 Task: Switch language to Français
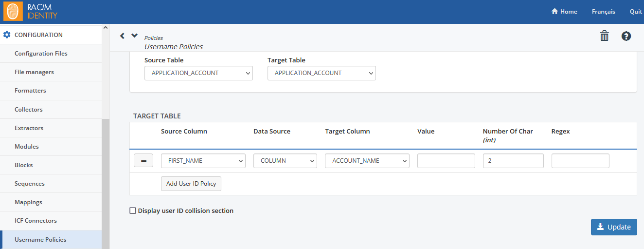[x=603, y=12]
